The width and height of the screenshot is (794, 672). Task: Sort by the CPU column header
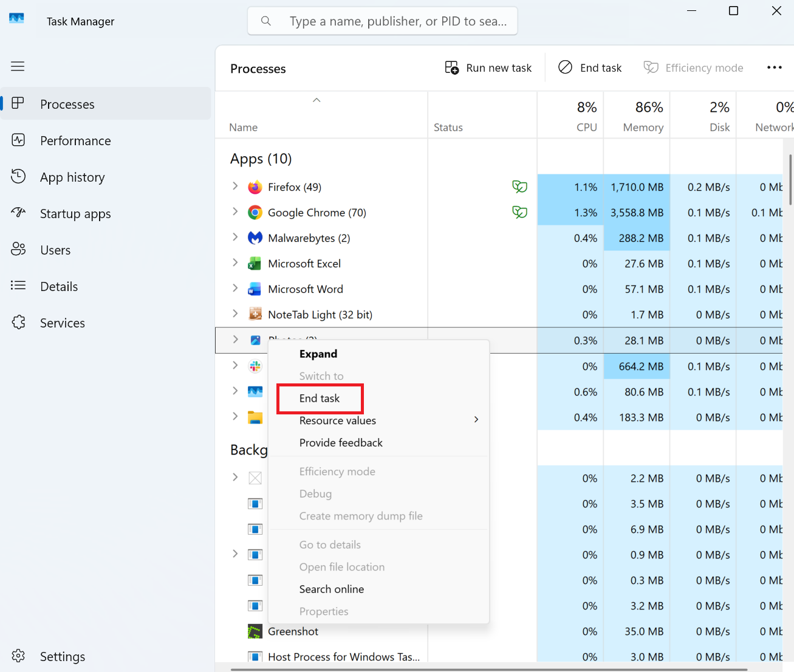[x=570, y=115]
